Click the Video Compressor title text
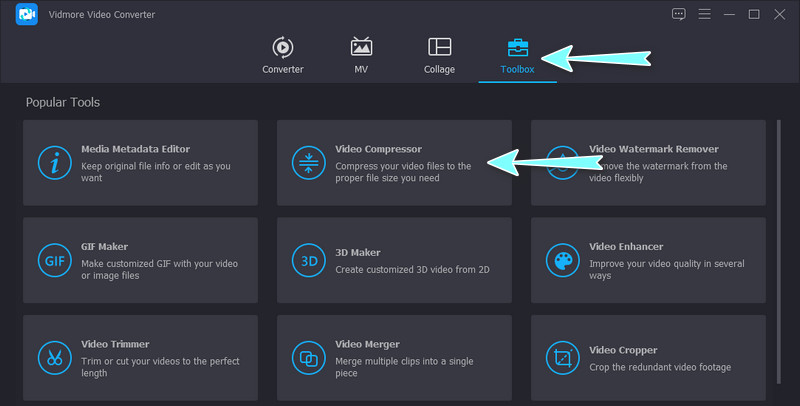The image size is (800, 406). click(379, 149)
